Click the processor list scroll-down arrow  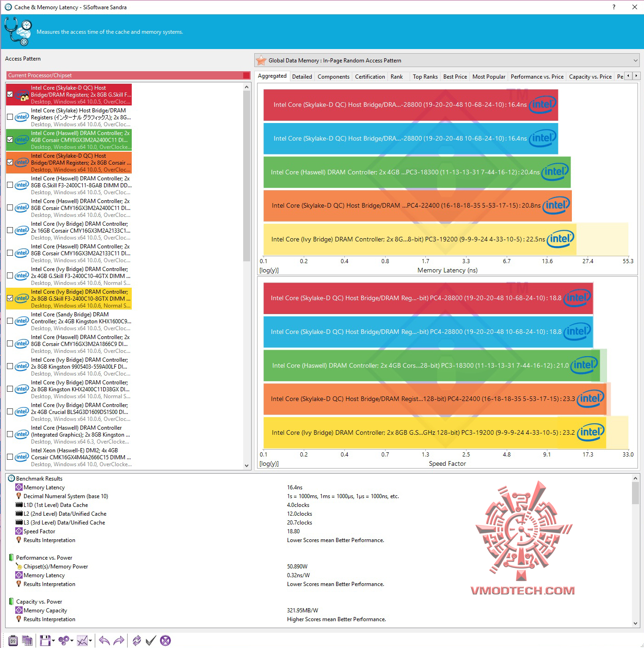247,465
